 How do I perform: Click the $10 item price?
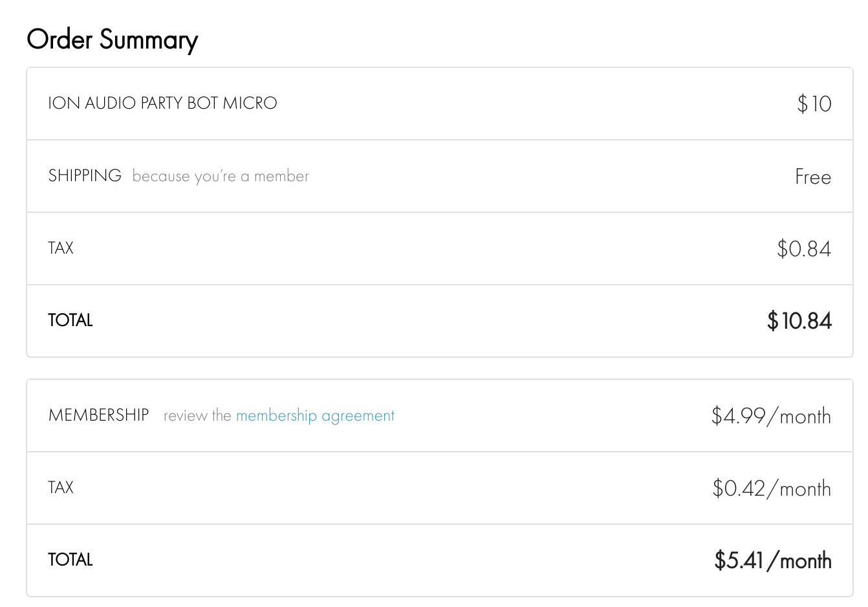814,104
